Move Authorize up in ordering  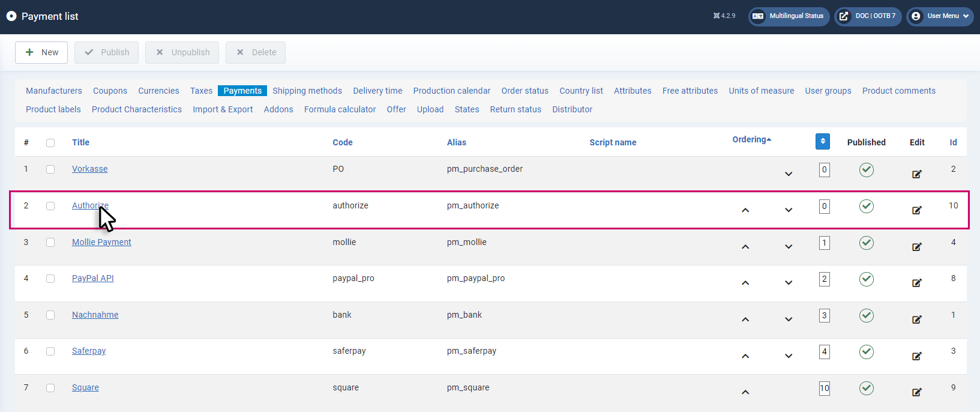tap(745, 210)
